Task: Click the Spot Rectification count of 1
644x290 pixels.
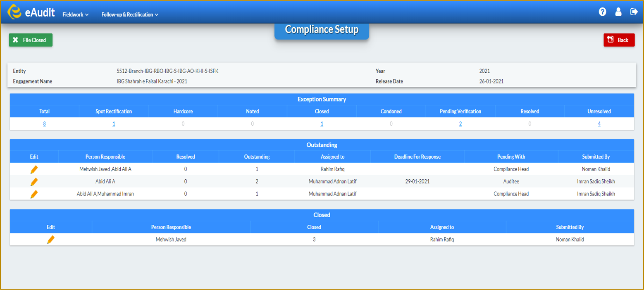Action: (114, 123)
